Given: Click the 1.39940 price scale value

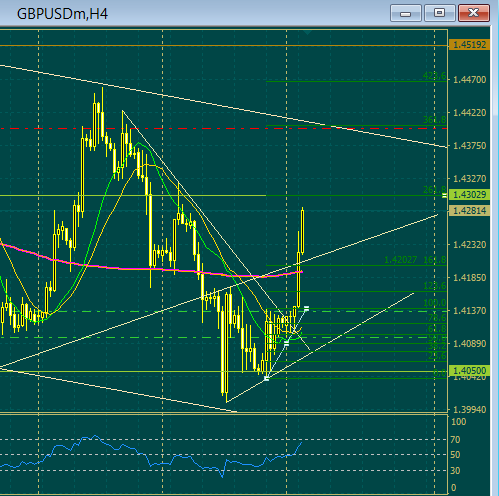Looking at the screenshot, I should tap(469, 409).
